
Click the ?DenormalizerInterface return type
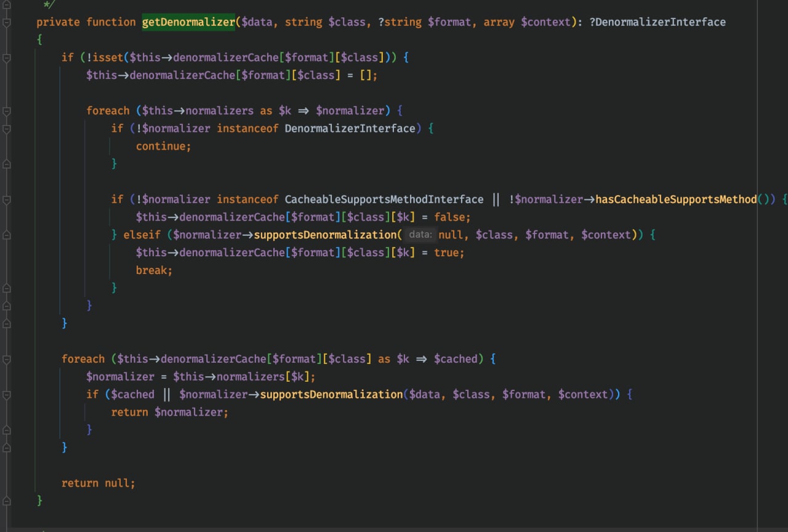tap(657, 22)
